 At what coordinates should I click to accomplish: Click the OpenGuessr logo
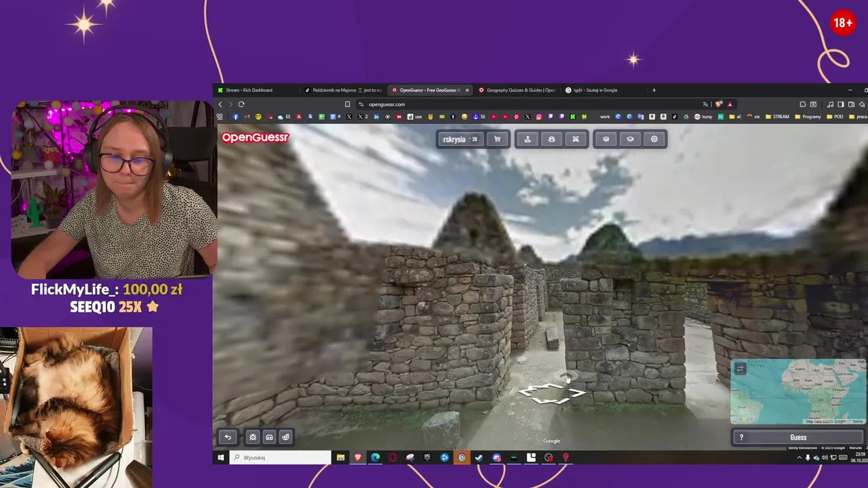click(x=255, y=137)
